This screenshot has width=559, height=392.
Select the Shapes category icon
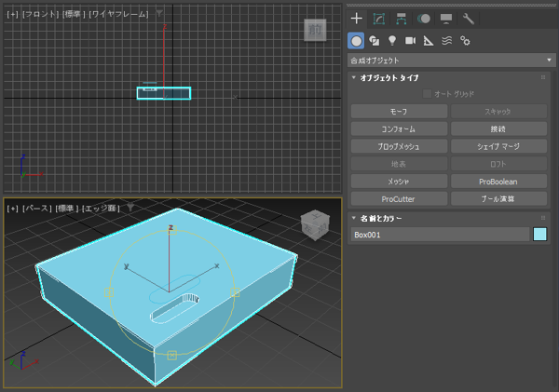375,41
